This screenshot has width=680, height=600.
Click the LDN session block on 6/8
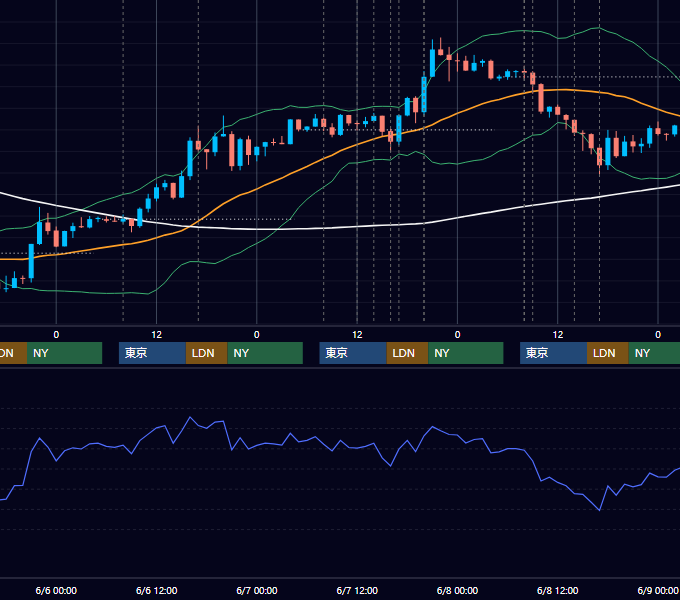tap(608, 353)
